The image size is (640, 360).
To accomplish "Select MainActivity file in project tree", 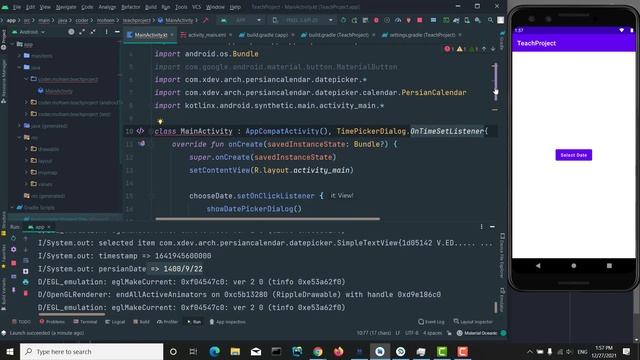I will tap(59, 91).
